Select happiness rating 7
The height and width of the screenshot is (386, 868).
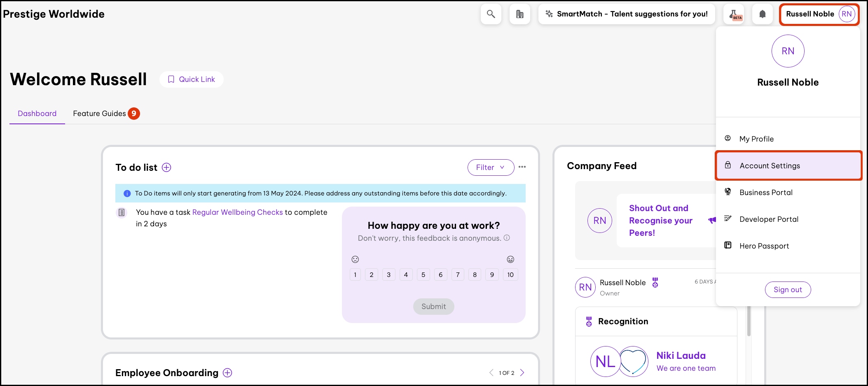click(458, 275)
